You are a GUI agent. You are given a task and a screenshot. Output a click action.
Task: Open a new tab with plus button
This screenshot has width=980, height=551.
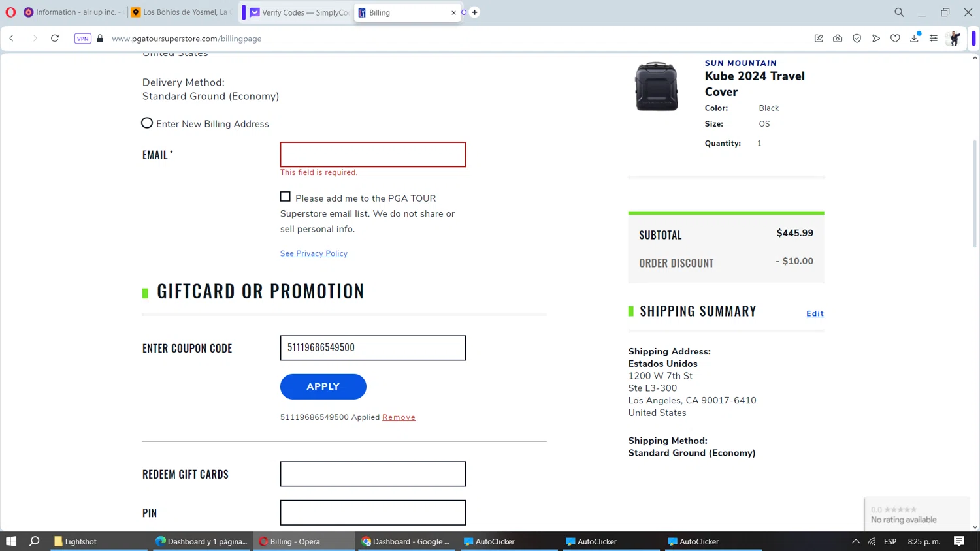coord(475,12)
